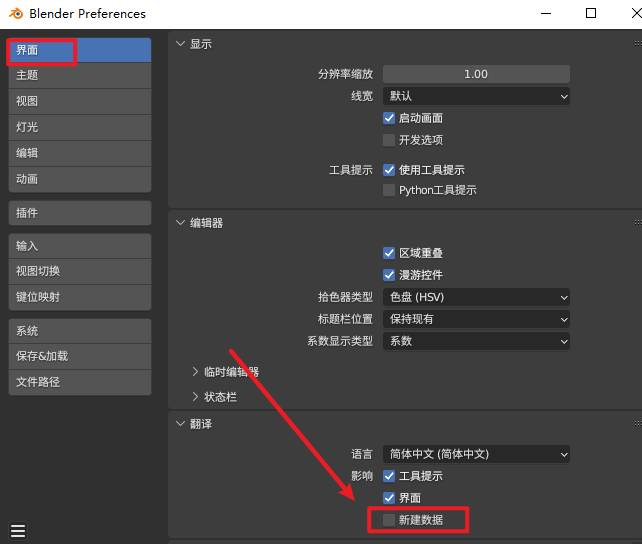Open the 插件 preferences tab

[x=80, y=213]
